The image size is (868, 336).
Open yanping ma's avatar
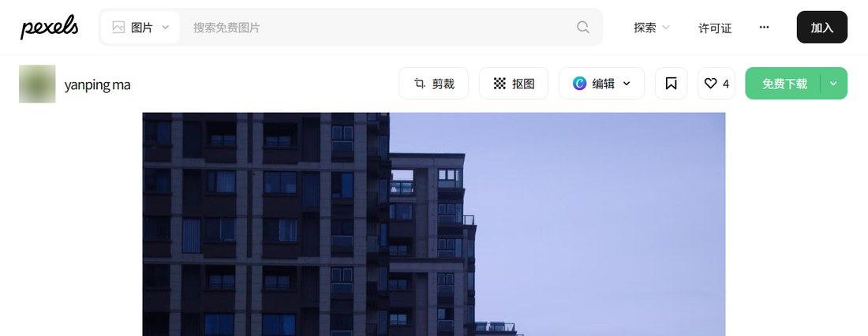[x=37, y=84]
